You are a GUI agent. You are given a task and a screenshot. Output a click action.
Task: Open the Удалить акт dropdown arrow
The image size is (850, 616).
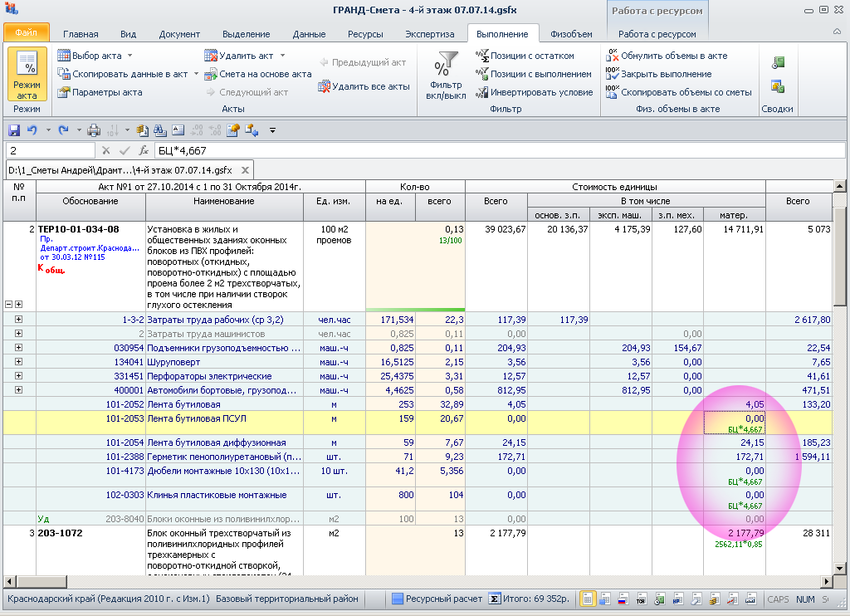click(282, 56)
